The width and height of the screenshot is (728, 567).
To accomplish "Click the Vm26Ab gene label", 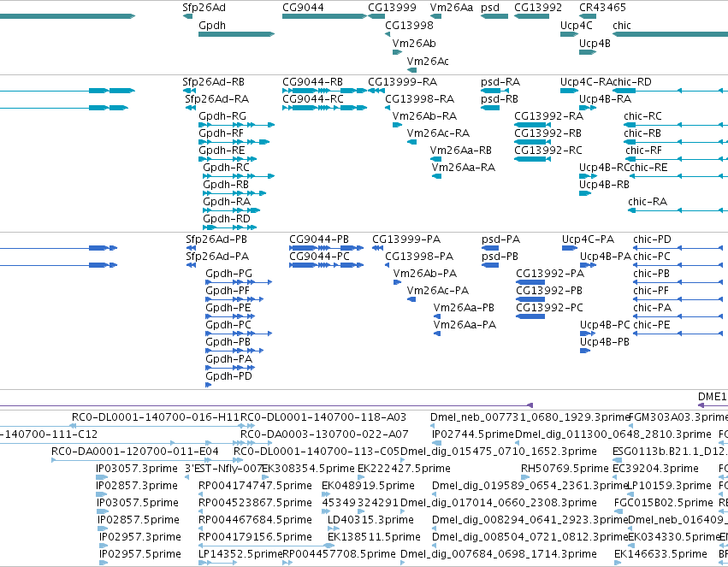I will (x=414, y=44).
